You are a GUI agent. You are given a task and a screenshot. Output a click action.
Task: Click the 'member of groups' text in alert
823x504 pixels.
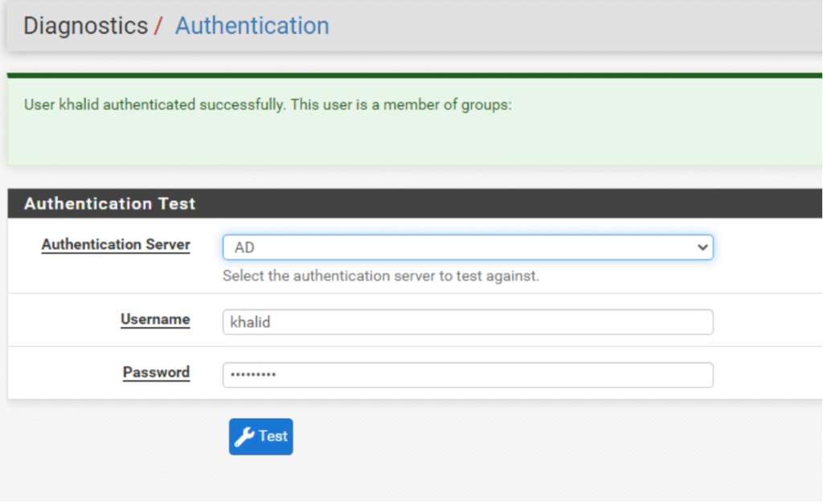(447, 105)
